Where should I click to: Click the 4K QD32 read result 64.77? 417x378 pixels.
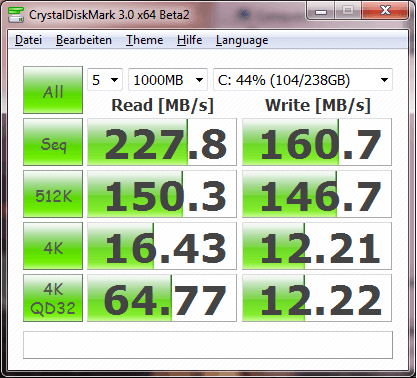[162, 298]
